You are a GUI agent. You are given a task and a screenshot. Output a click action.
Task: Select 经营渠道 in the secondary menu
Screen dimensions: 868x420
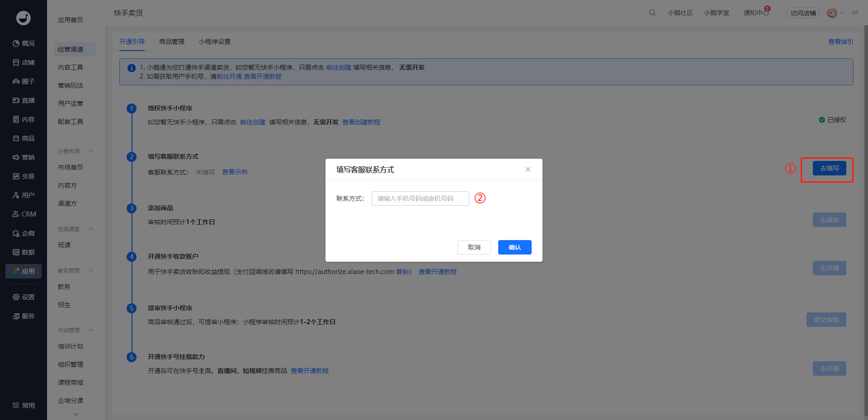pyautogui.click(x=75, y=49)
